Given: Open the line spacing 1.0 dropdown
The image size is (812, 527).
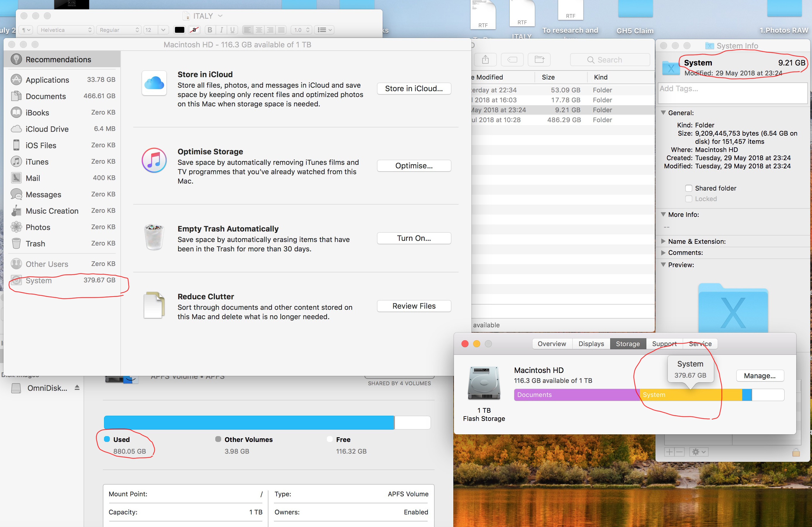Looking at the screenshot, I should (x=301, y=30).
